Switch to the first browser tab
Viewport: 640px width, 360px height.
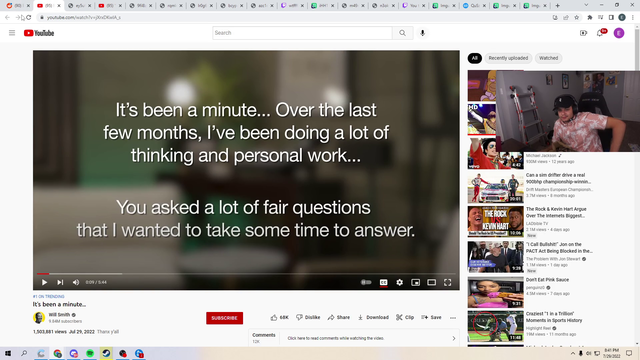[x=17, y=6]
